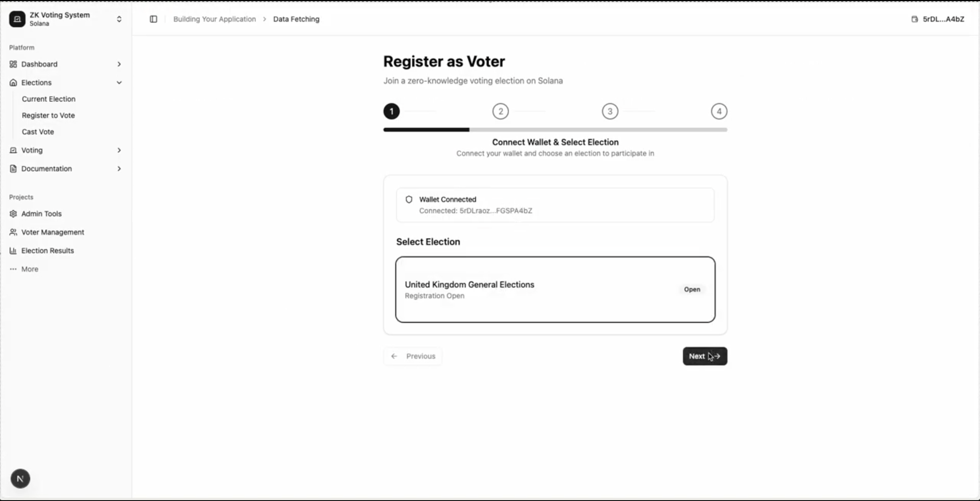The image size is (980, 501).
Task: Click the Election Results chart icon
Action: click(13, 250)
